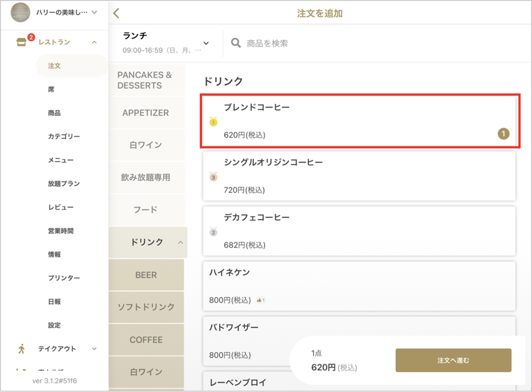Click the search magnifier icon

236,43
